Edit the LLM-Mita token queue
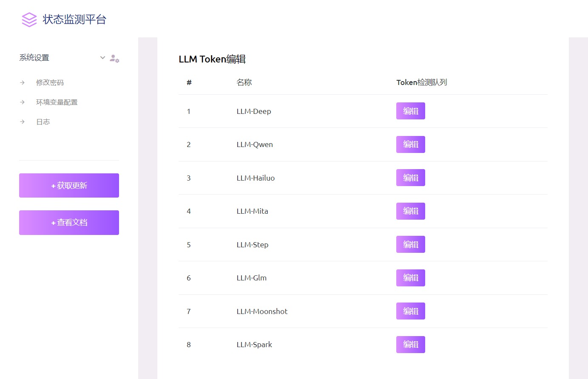 click(x=410, y=211)
